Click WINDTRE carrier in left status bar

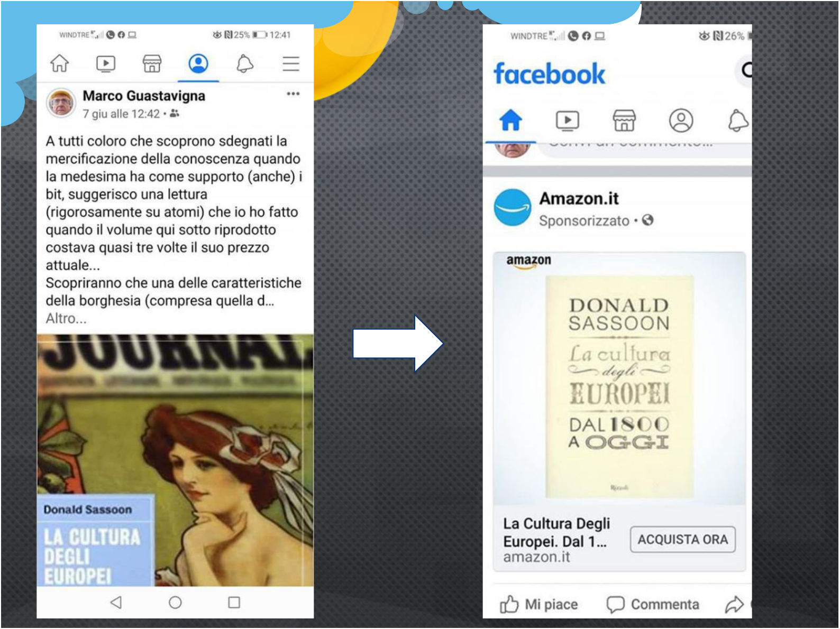tap(75, 35)
